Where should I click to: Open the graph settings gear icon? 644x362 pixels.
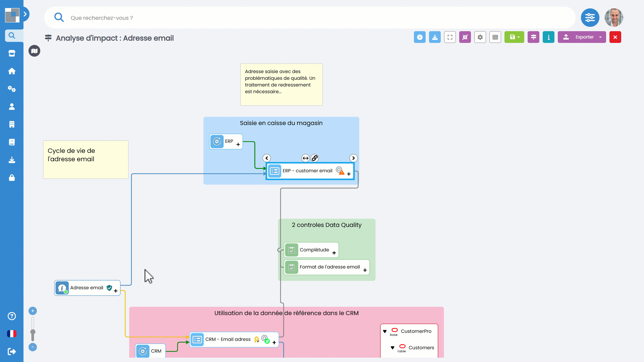[480, 37]
